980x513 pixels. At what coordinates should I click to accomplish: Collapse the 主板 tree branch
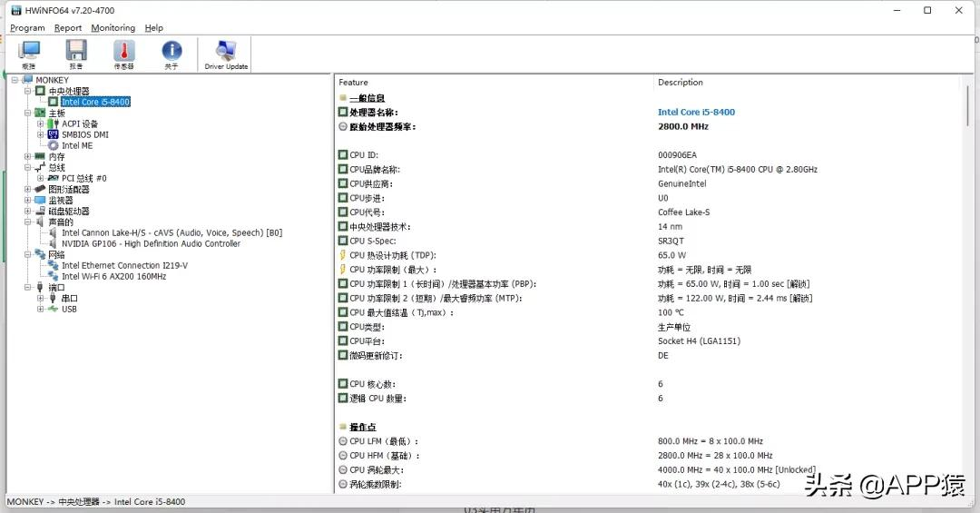(27, 113)
